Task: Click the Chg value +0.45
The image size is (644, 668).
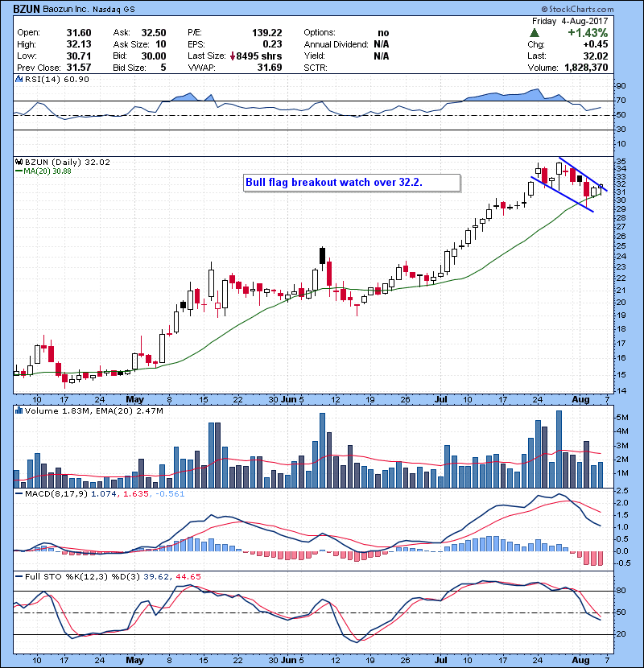Action: (x=596, y=44)
